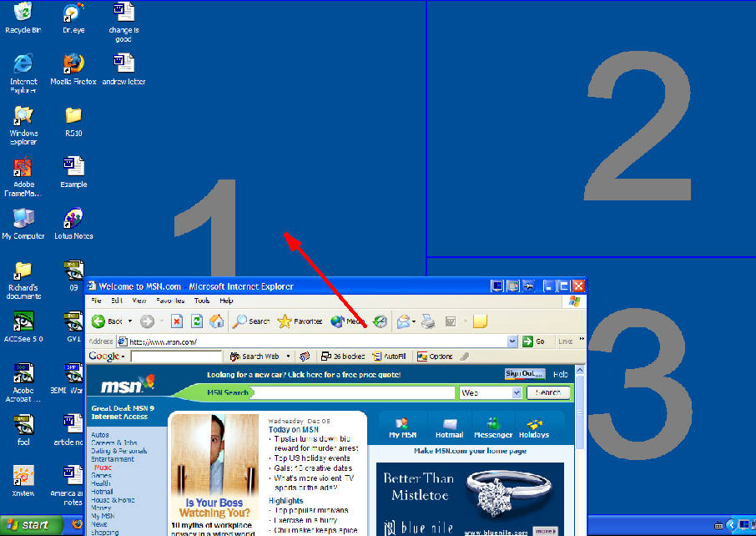Expand the Mail button dropdown arrow
The height and width of the screenshot is (536, 756).
coord(414,321)
